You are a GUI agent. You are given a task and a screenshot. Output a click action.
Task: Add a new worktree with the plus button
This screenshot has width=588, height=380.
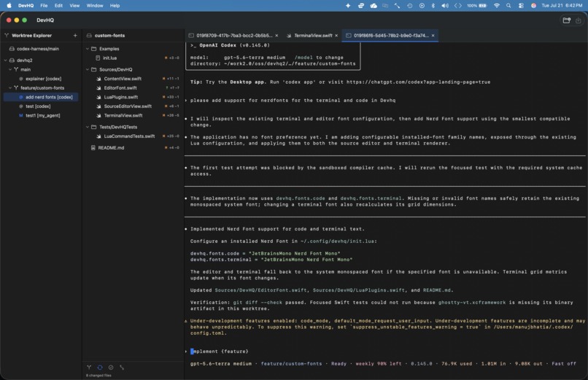pyautogui.click(x=75, y=35)
